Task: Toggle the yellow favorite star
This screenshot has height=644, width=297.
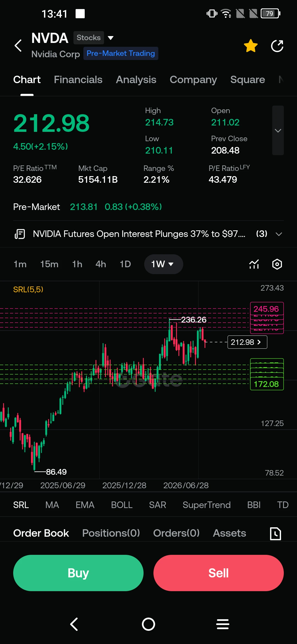Action: tap(251, 46)
